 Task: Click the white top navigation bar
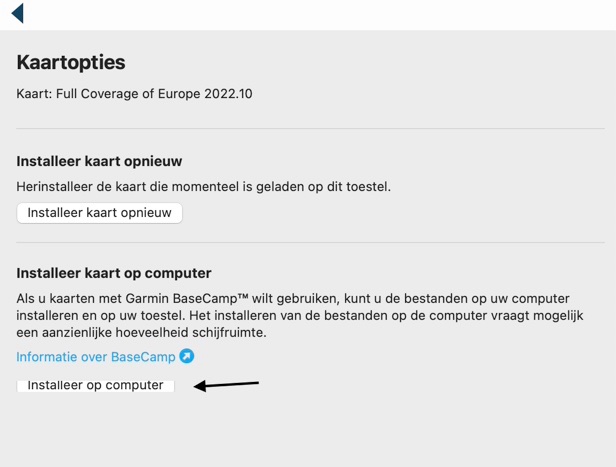click(308, 15)
